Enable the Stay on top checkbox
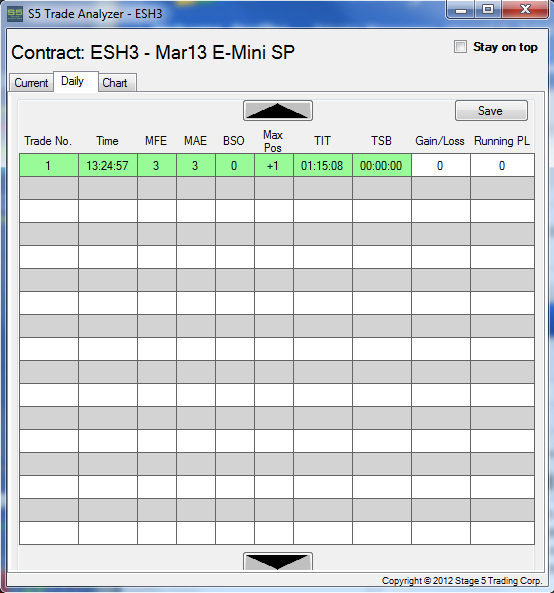 coord(460,47)
